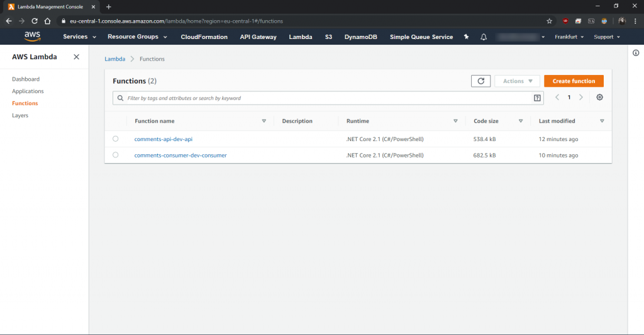Select comments-consumer-dev-consumer radio button
This screenshot has height=335, width=644.
[116, 155]
